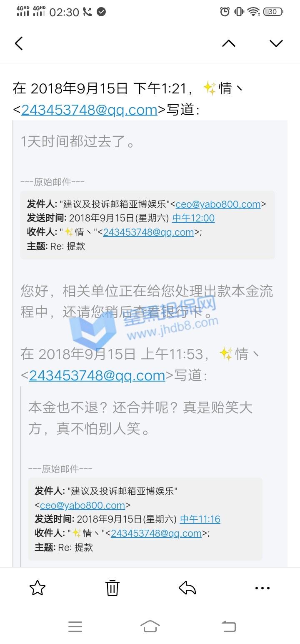
Task: Open the three-dot more options menu
Action: (x=262, y=588)
